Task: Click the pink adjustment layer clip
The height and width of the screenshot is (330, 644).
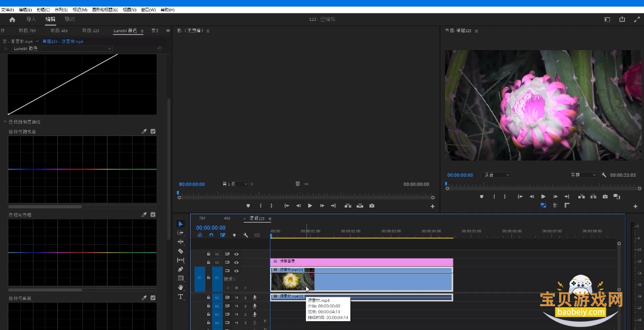Action: pos(361,261)
